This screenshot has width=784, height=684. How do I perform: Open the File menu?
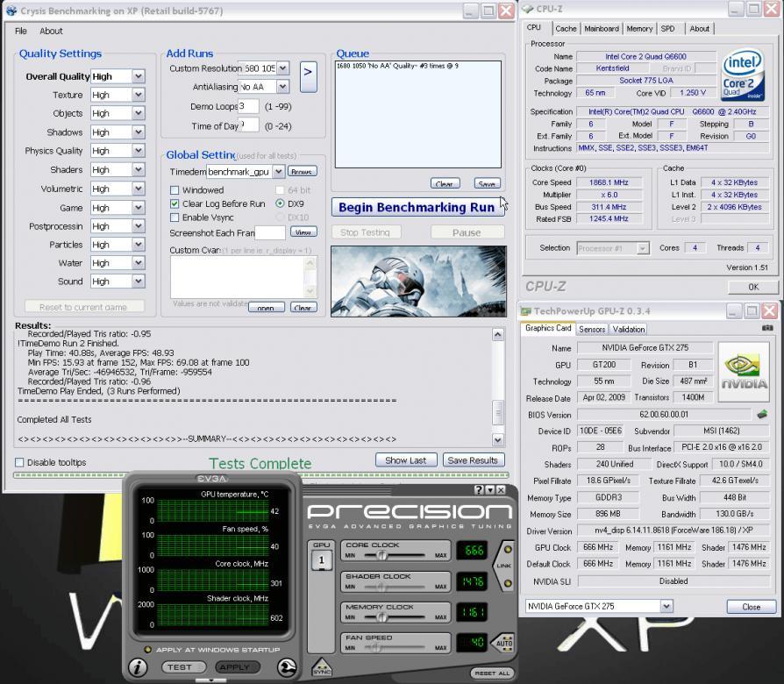click(21, 31)
